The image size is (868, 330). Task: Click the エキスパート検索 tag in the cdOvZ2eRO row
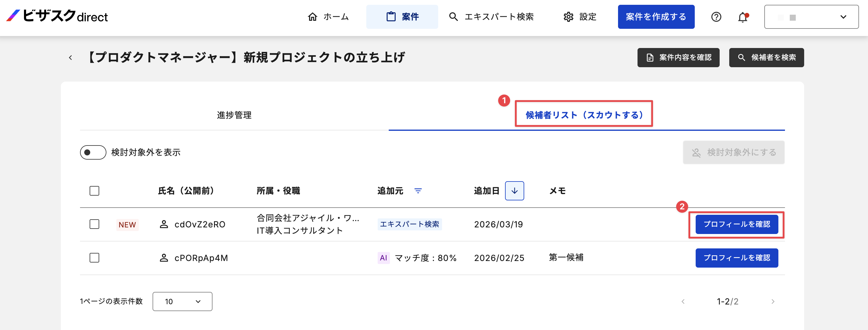coord(410,224)
